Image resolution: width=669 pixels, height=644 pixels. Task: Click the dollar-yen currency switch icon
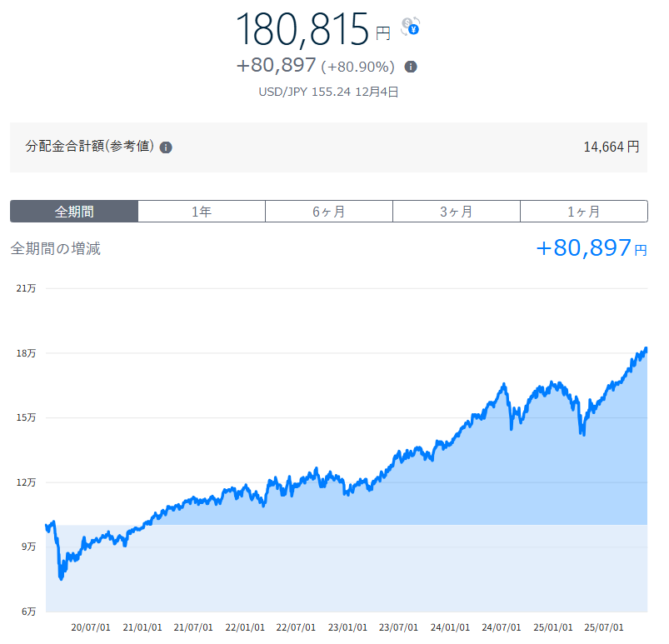(410, 26)
